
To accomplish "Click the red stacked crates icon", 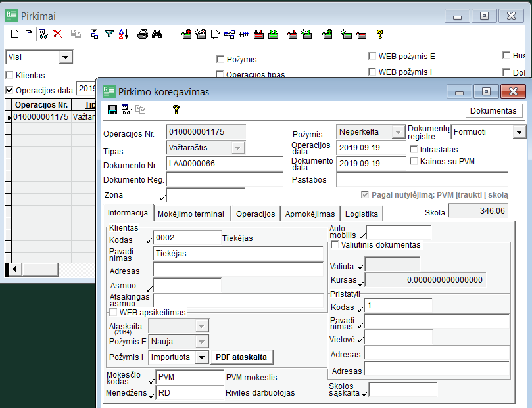I will [x=258, y=34].
